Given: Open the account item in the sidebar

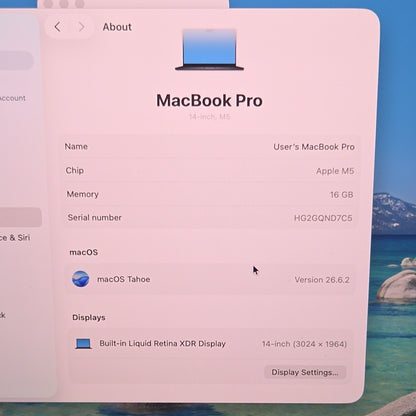Looking at the screenshot, I should (x=13, y=98).
